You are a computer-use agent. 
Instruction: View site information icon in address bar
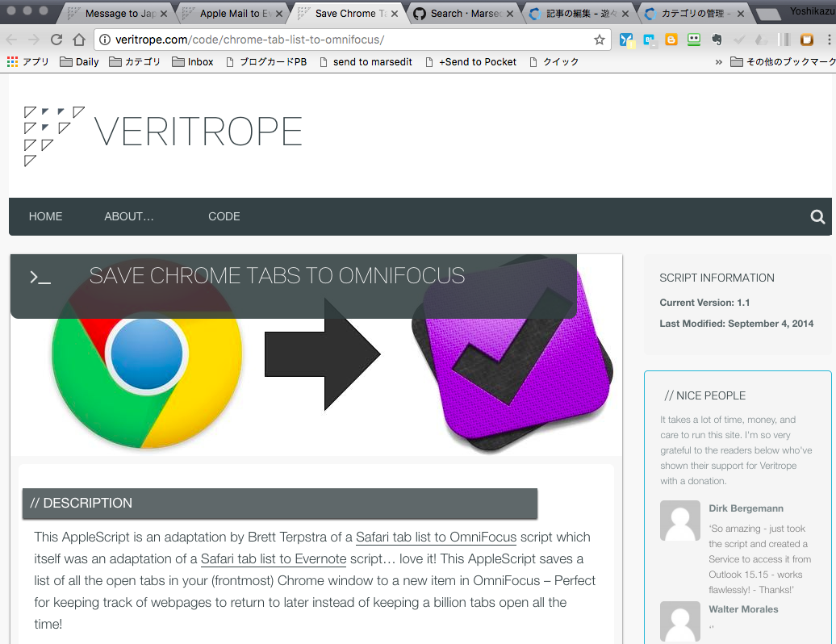105,40
